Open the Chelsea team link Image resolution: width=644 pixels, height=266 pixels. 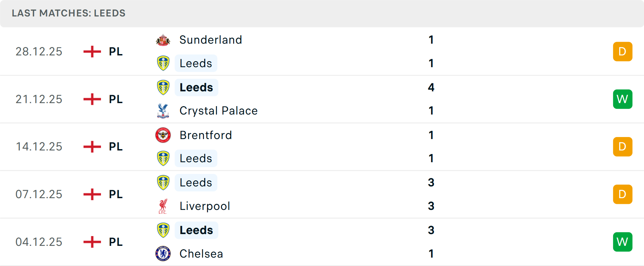201,254
